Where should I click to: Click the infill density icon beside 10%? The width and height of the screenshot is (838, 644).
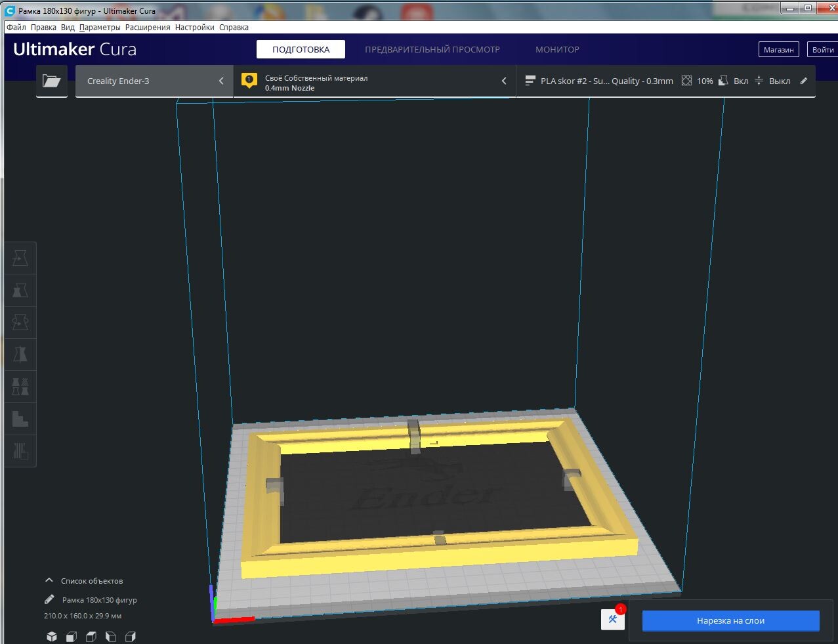click(x=686, y=81)
